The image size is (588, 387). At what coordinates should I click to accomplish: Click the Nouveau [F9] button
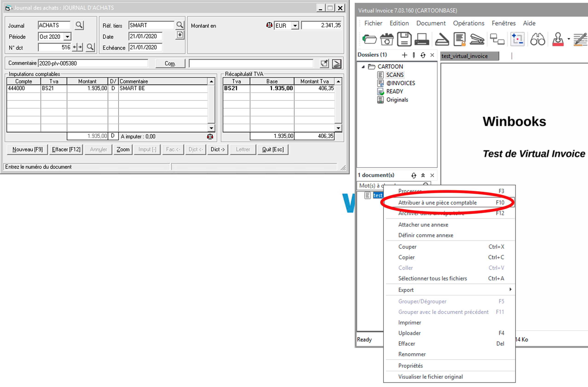[27, 149]
